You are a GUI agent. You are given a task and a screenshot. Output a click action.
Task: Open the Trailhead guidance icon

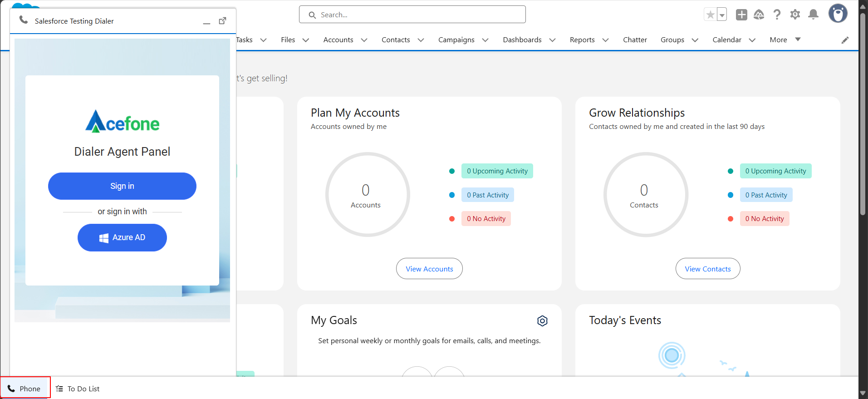click(x=759, y=15)
